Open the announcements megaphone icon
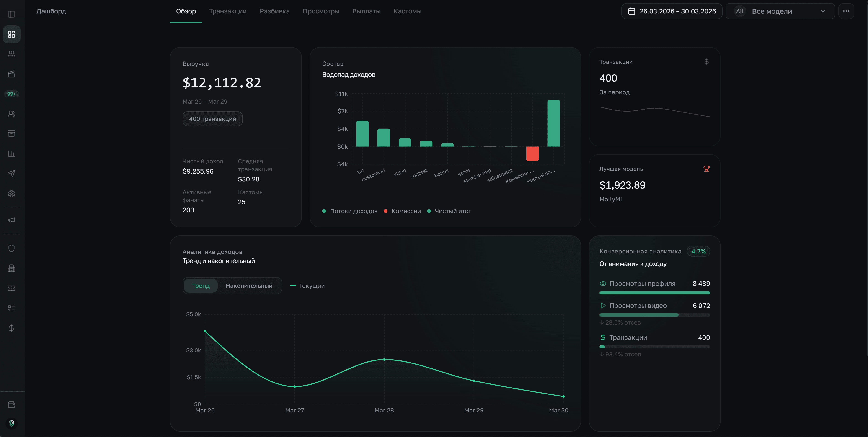868x437 pixels. click(x=11, y=220)
